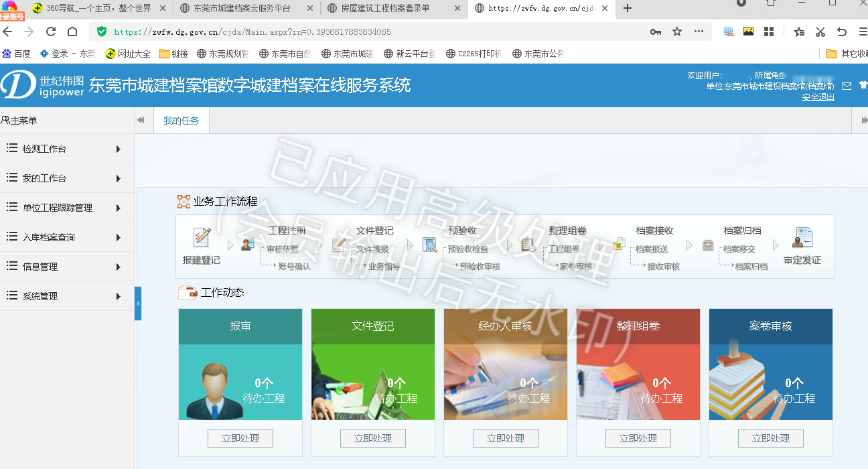Click the undo arrow in browser toolbar

842,31
